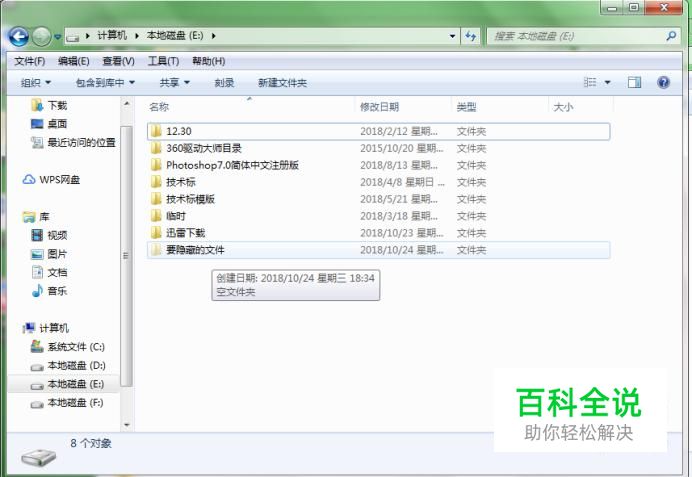Click the 新建文件夹 button
Screen dimensions: 692x477
coord(282,83)
